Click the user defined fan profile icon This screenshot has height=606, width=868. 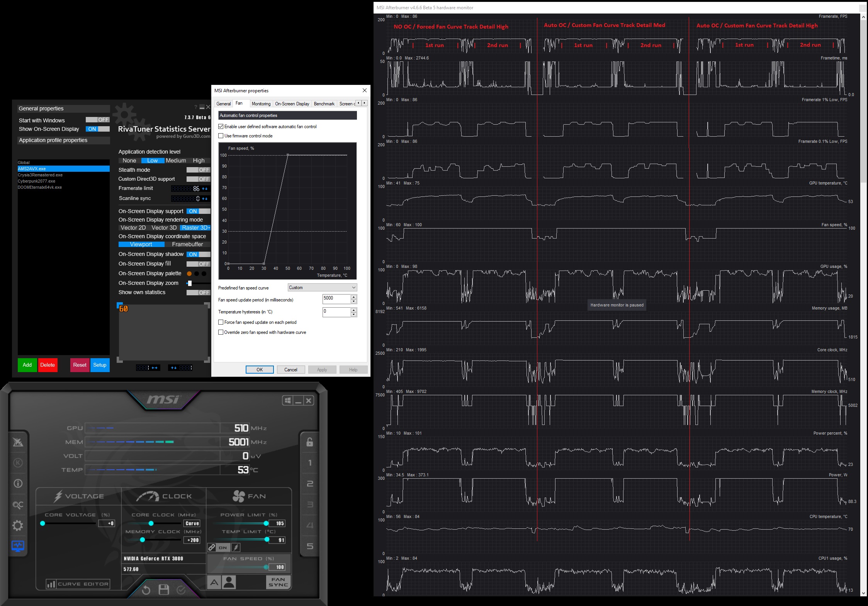(x=229, y=582)
